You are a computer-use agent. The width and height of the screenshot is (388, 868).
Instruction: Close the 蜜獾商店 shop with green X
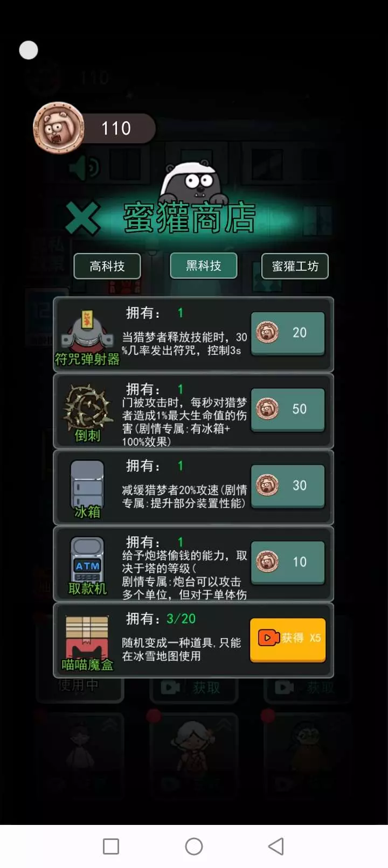83,218
